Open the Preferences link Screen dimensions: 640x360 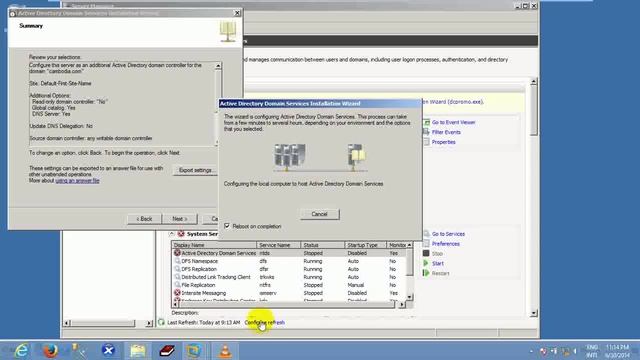point(446,244)
